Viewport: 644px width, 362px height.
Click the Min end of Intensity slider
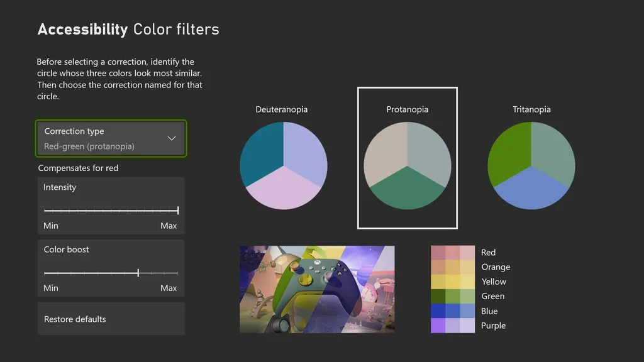45,211
